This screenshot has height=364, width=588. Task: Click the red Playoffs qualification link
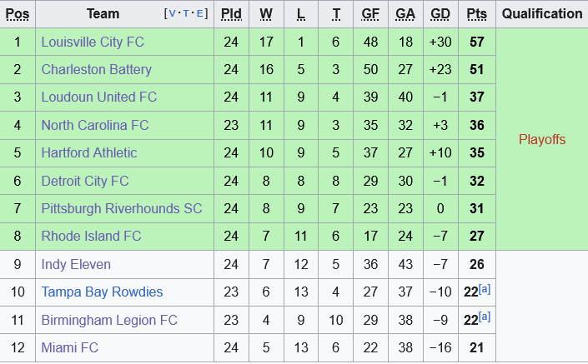[542, 139]
